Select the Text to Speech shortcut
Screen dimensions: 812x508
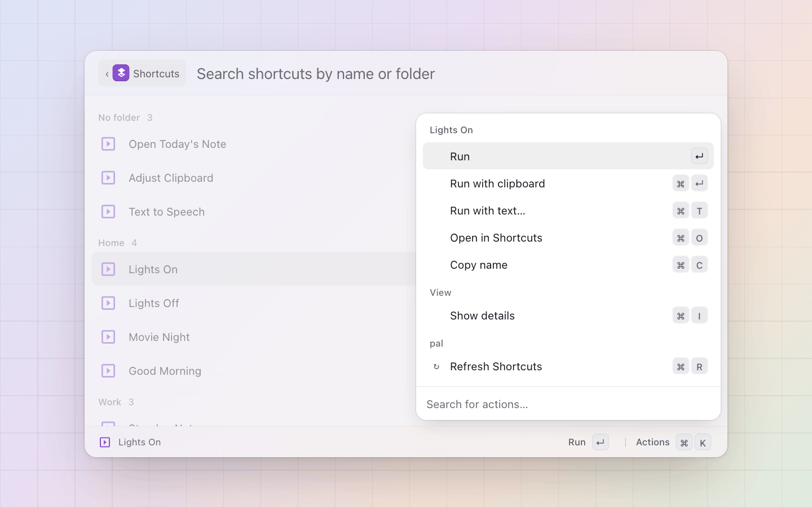pyautogui.click(x=254, y=212)
